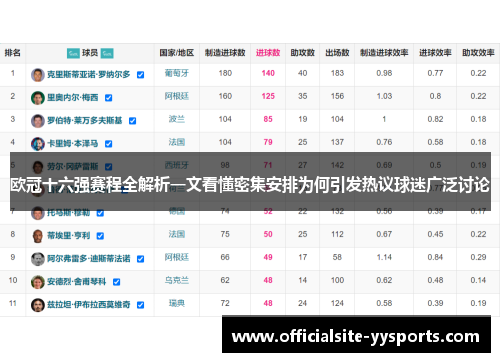The width and height of the screenshot is (500, 362).
Task: Open player link 克里斯蒂亚诺·罗纳尔多
Action: (x=89, y=75)
